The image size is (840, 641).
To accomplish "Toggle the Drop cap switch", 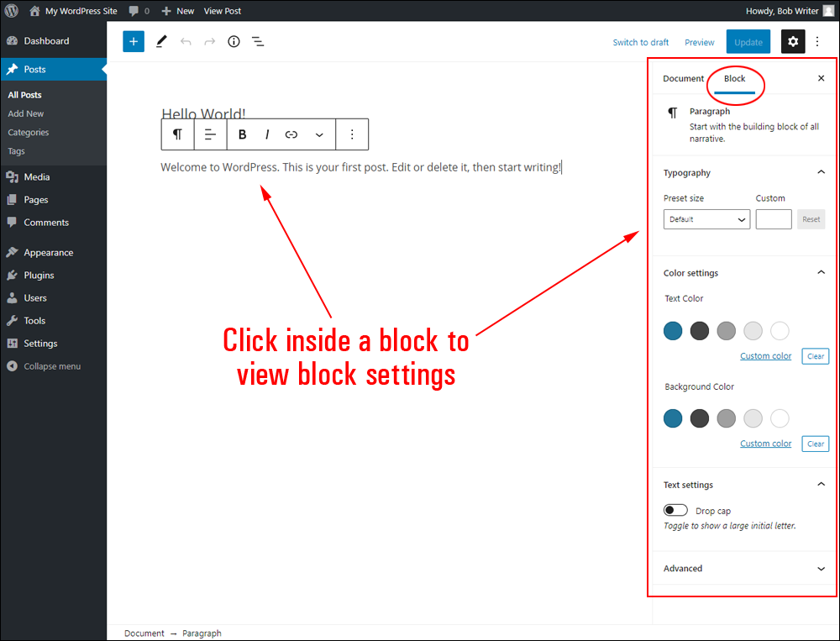I will [x=675, y=510].
